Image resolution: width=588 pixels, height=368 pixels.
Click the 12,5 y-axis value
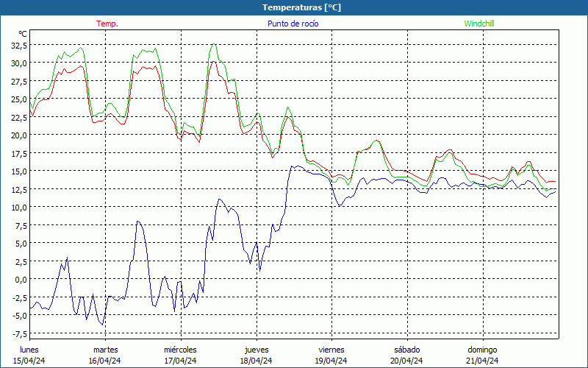click(19, 189)
